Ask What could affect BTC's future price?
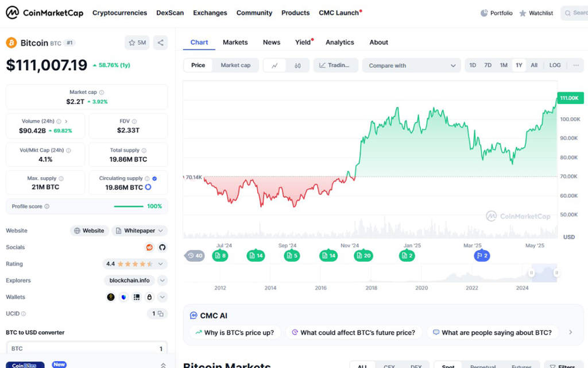588x368 pixels. coord(354,332)
